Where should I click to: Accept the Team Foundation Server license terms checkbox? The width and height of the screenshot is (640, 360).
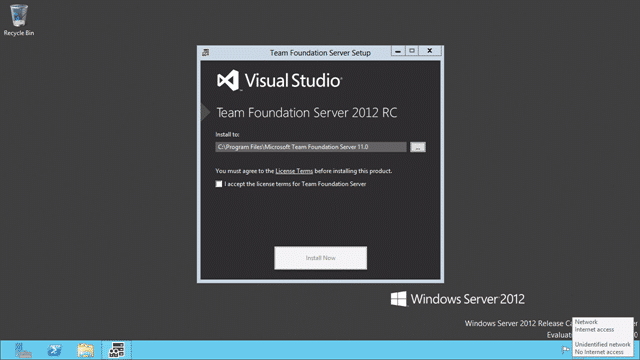pyautogui.click(x=219, y=184)
